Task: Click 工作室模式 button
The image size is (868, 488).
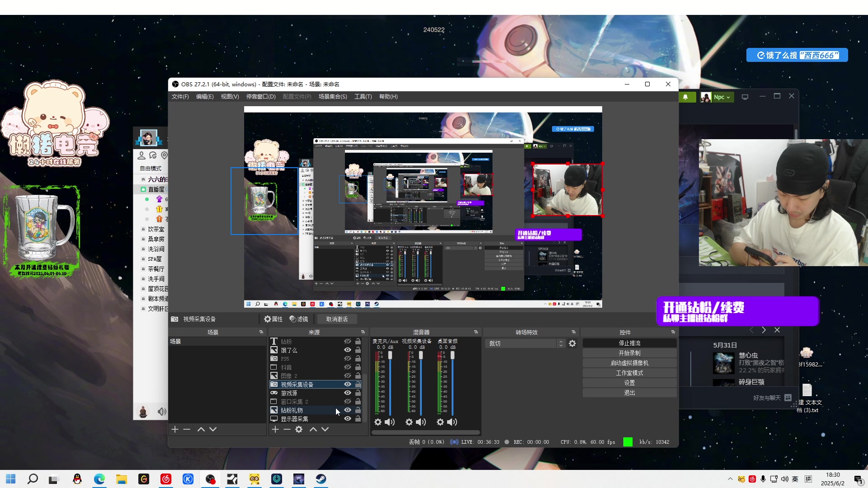Action: pyautogui.click(x=629, y=373)
